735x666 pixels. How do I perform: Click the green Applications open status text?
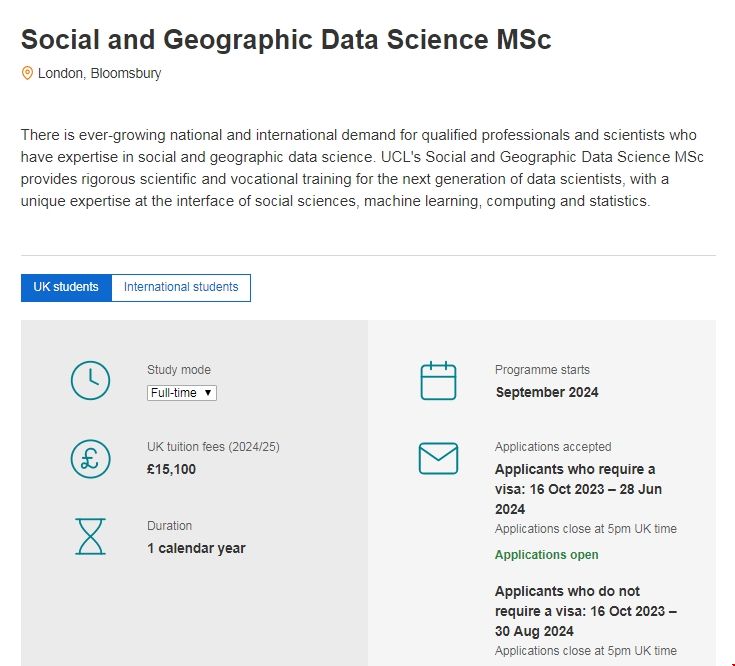tap(546, 555)
